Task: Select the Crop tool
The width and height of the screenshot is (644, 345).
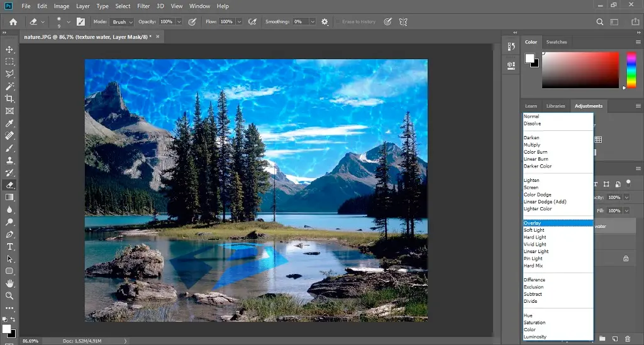Action: 9,99
